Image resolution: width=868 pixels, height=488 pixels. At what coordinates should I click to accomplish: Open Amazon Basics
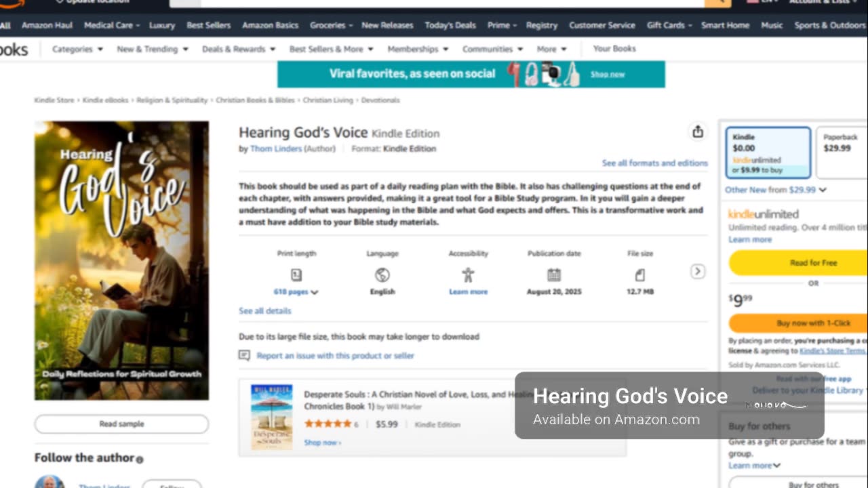pyautogui.click(x=270, y=25)
